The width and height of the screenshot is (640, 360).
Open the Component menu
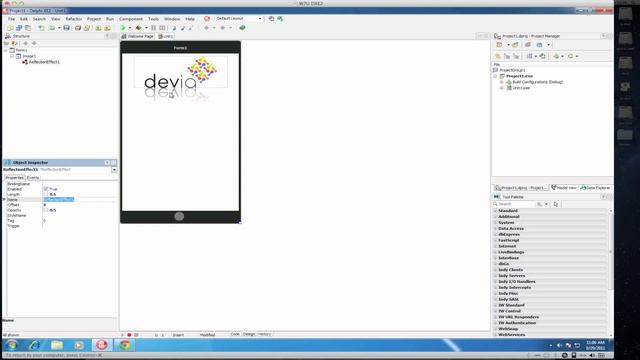coord(131,19)
